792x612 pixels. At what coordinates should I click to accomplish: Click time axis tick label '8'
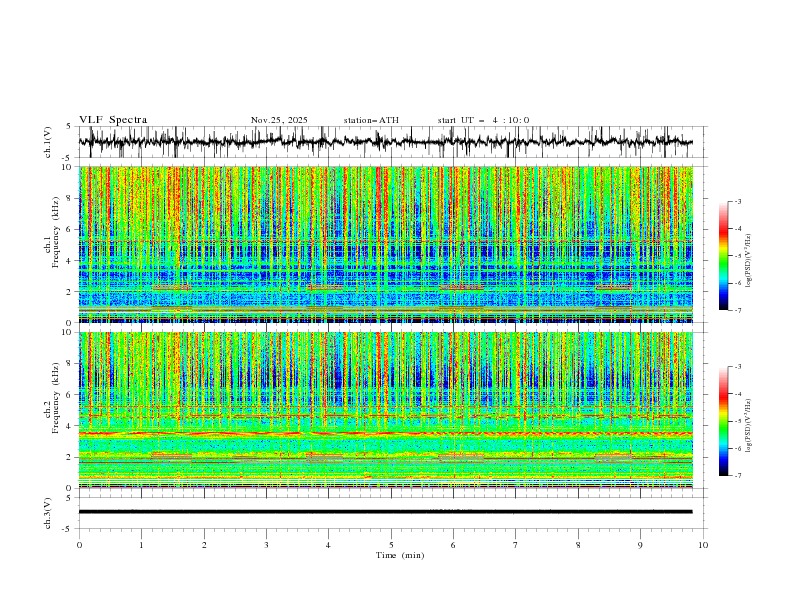pos(578,545)
